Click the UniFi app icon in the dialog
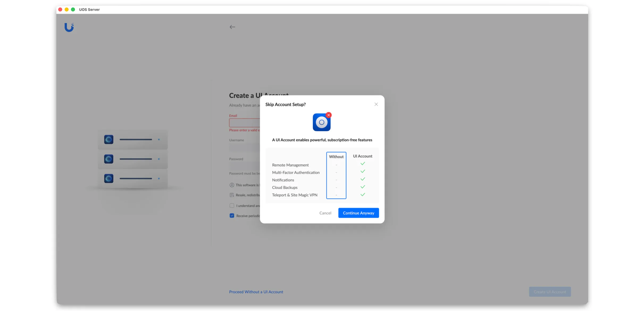 point(322,122)
